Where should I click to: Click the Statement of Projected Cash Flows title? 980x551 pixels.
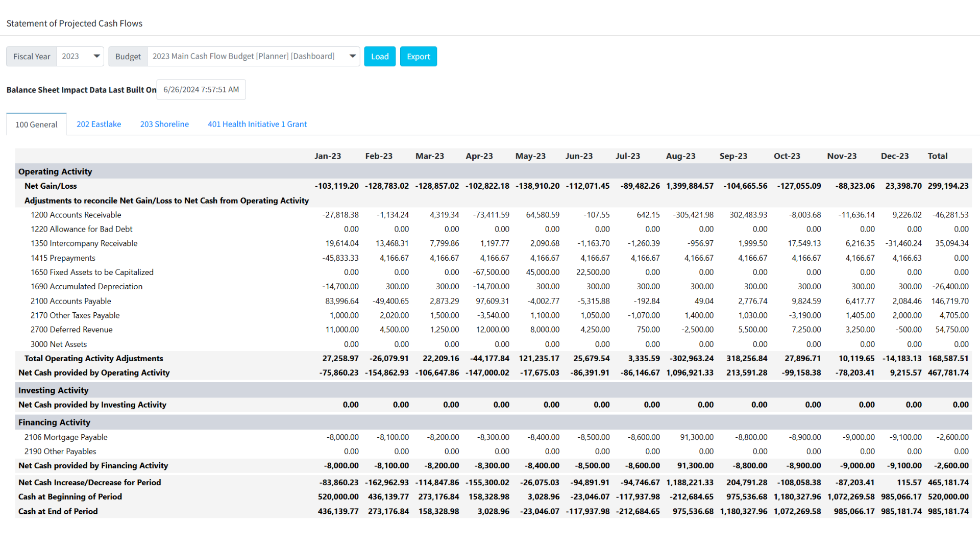pyautogui.click(x=75, y=23)
